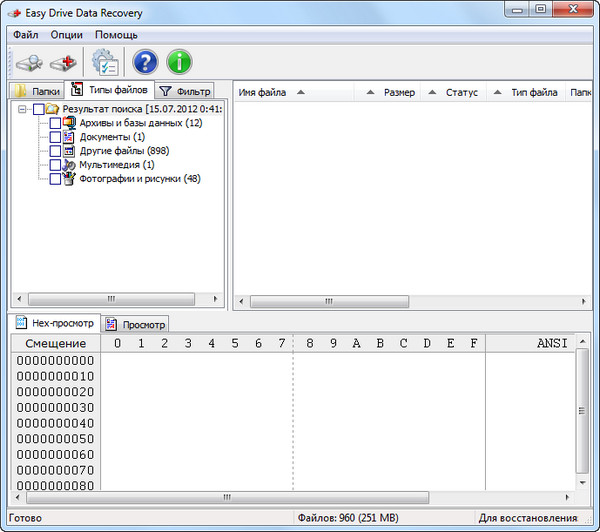Click the green info icon
The height and width of the screenshot is (532, 600).
click(x=180, y=62)
